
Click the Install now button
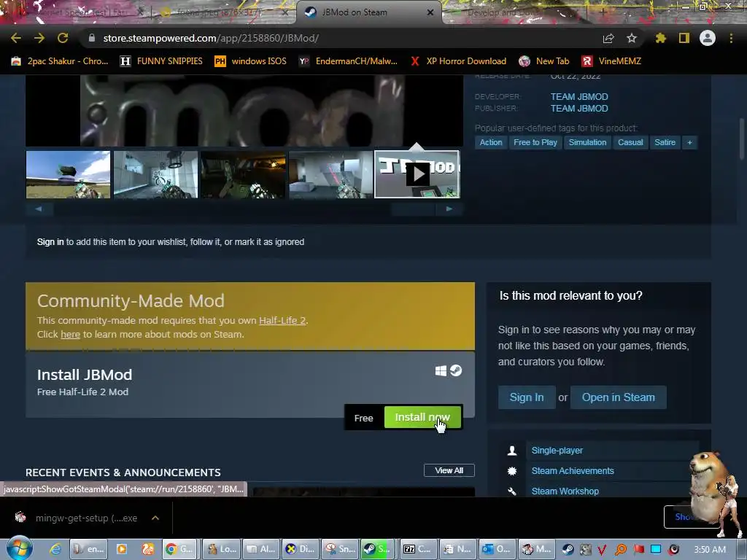tap(422, 417)
